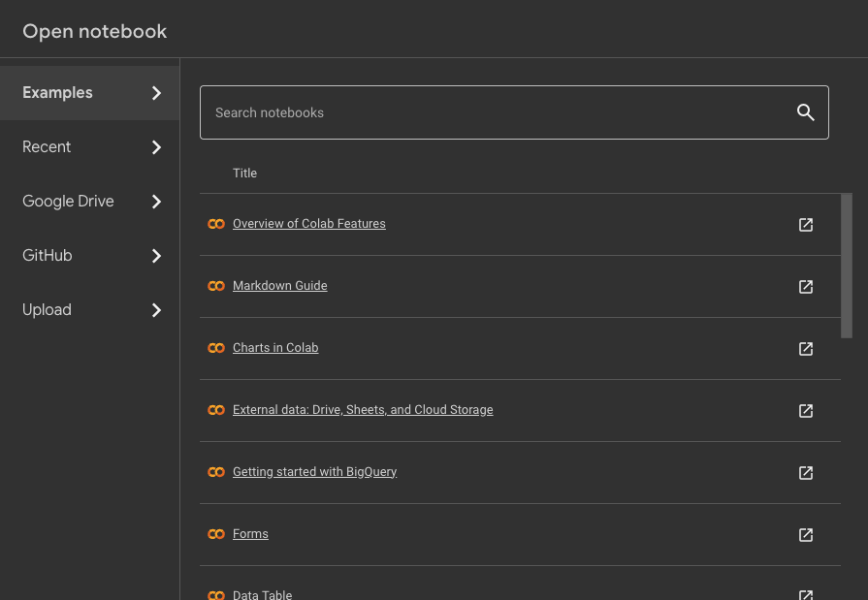
Task: Open Charts in Colab in new tab icon
Action: [x=806, y=348]
